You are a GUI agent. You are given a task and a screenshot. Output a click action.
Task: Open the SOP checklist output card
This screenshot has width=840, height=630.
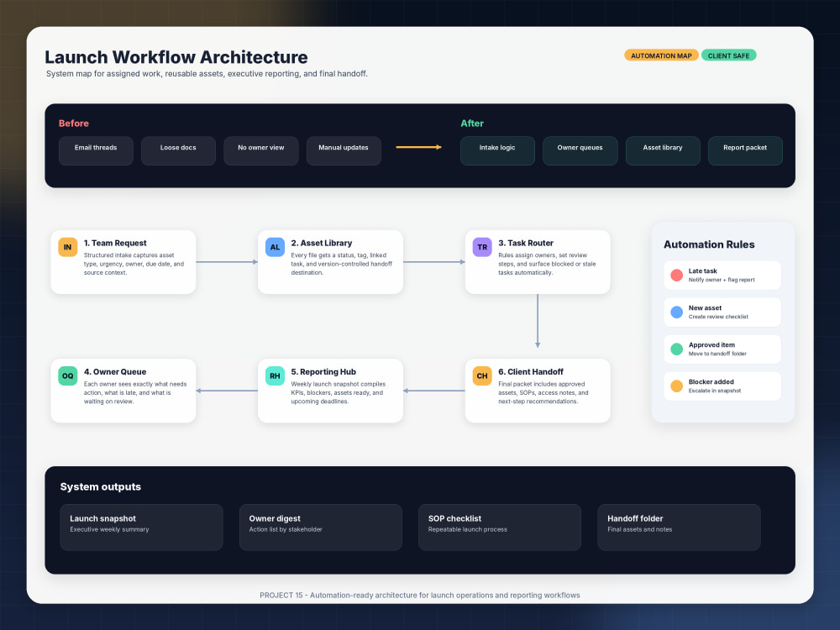click(500, 528)
